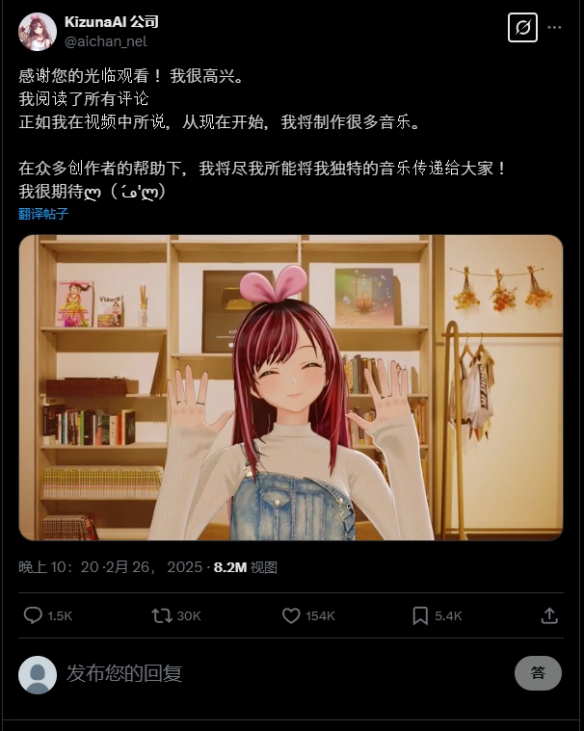The width and height of the screenshot is (584, 731).
Task: Click the share upload icon
Action: [550, 616]
